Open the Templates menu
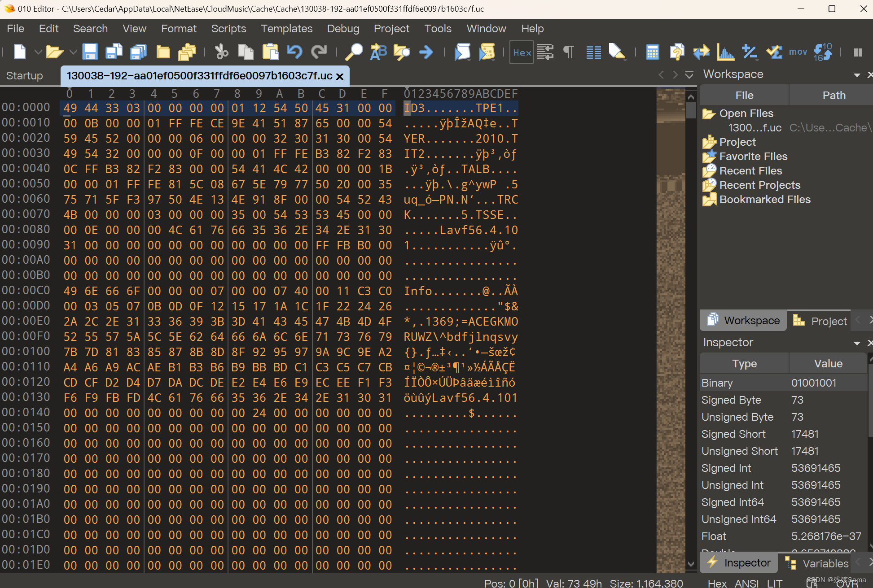The width and height of the screenshot is (873, 588). click(286, 29)
